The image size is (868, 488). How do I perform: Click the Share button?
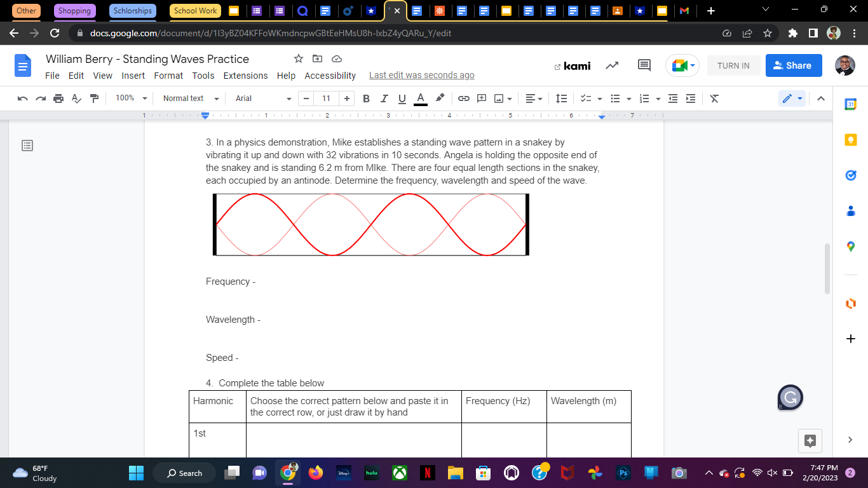tap(794, 65)
